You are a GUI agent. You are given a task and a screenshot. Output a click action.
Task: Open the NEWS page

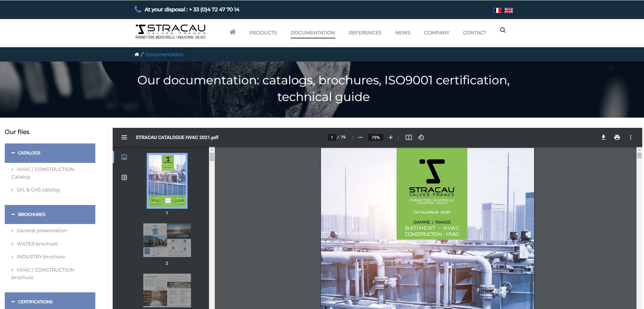click(x=403, y=33)
